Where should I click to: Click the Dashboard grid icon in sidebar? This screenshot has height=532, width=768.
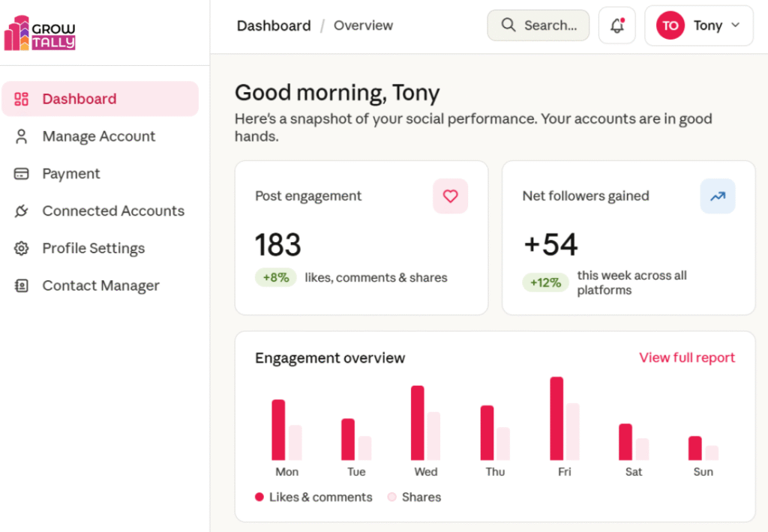click(21, 99)
